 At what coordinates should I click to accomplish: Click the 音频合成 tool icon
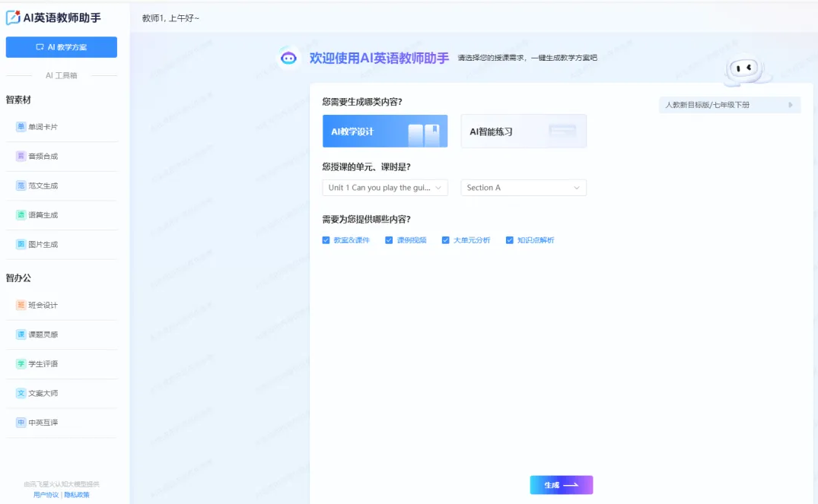click(21, 156)
